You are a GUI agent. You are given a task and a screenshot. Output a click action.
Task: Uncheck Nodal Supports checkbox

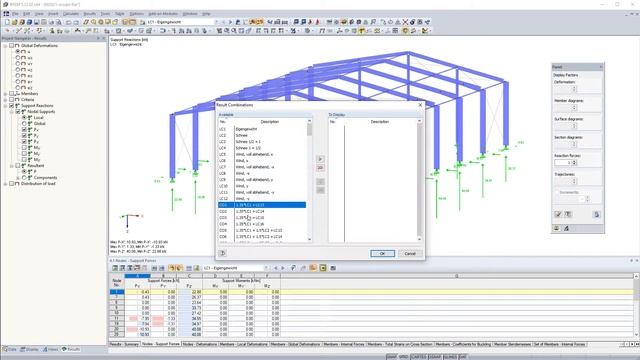[18, 111]
